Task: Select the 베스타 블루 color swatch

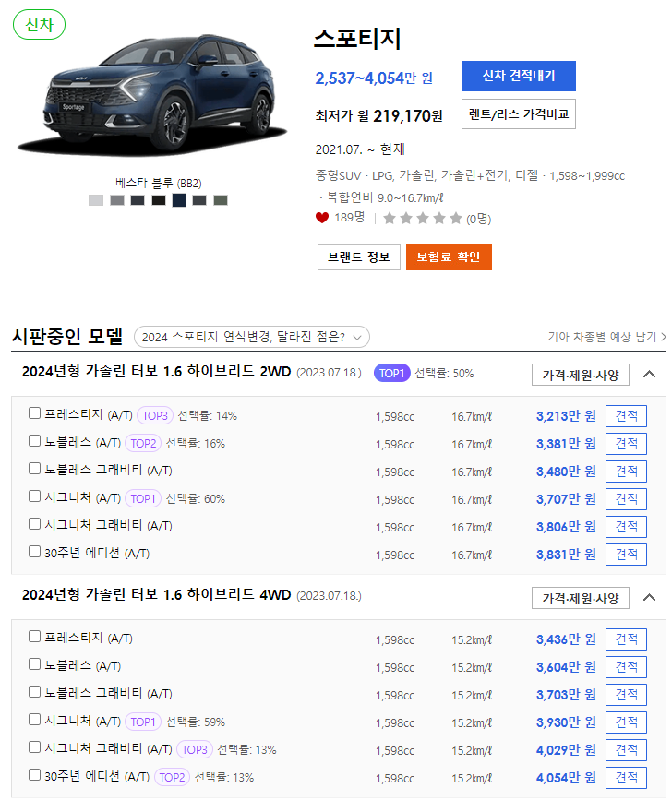Action: point(178,200)
